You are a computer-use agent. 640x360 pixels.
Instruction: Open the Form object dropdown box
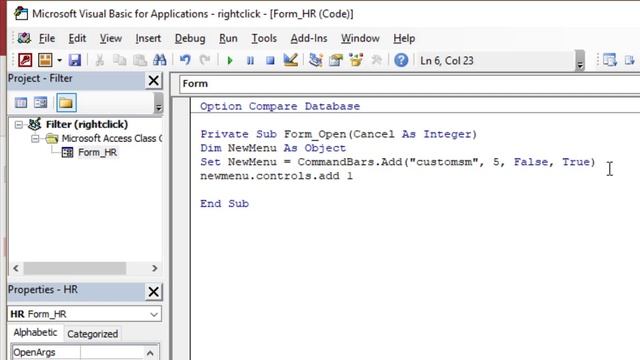tap(409, 84)
